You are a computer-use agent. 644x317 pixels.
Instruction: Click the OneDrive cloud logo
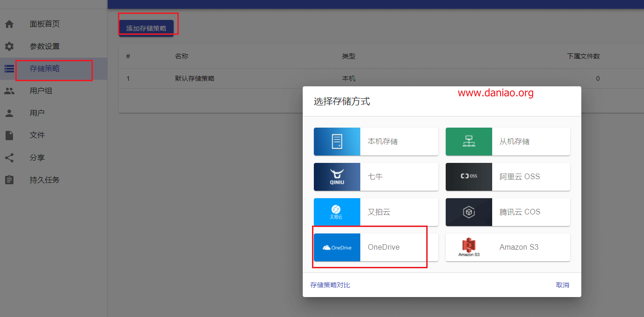click(337, 247)
